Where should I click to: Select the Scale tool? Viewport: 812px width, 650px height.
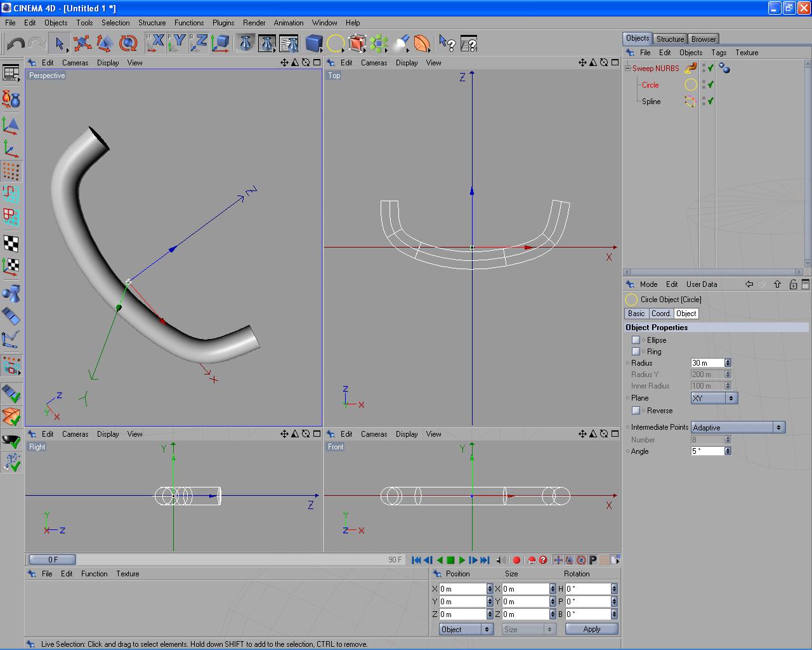[105, 43]
